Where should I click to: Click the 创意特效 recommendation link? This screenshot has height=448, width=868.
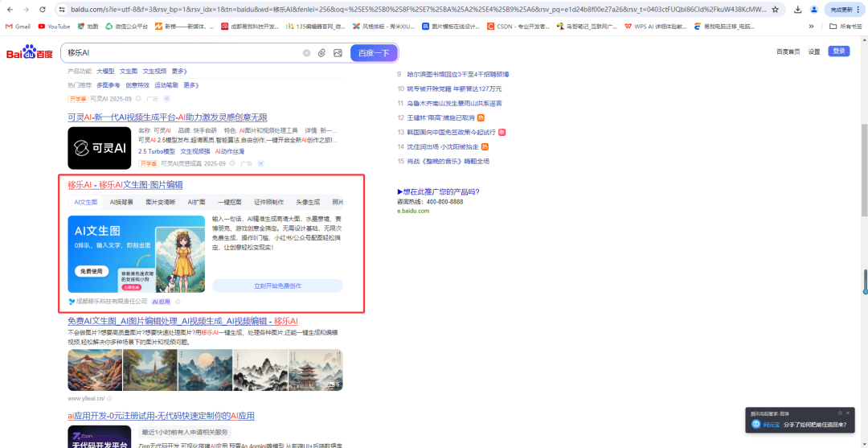coord(137,85)
